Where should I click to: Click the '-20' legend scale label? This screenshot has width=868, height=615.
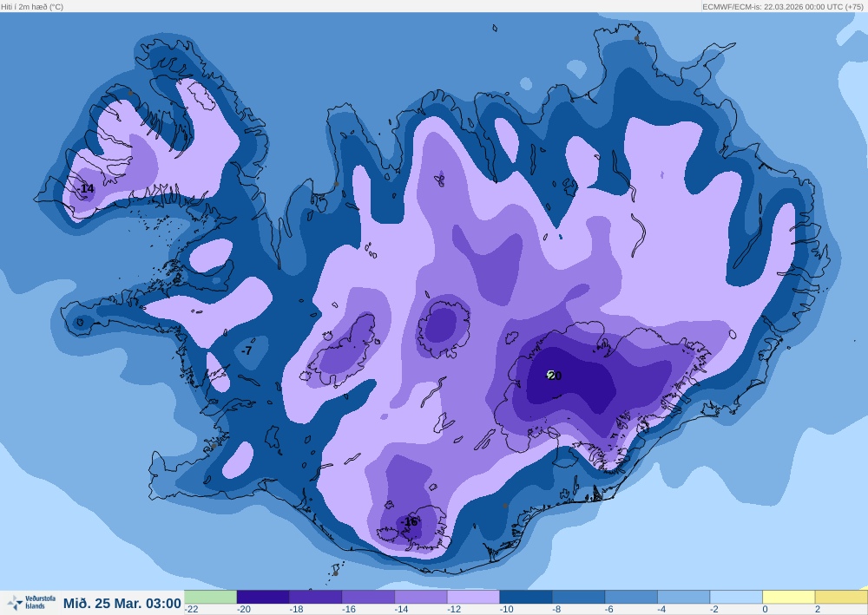(244, 609)
